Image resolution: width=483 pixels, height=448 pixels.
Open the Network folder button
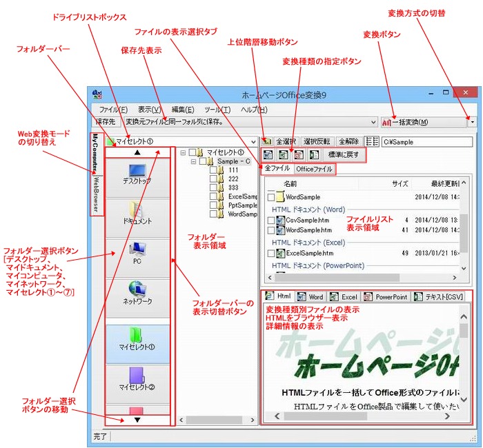click(137, 298)
